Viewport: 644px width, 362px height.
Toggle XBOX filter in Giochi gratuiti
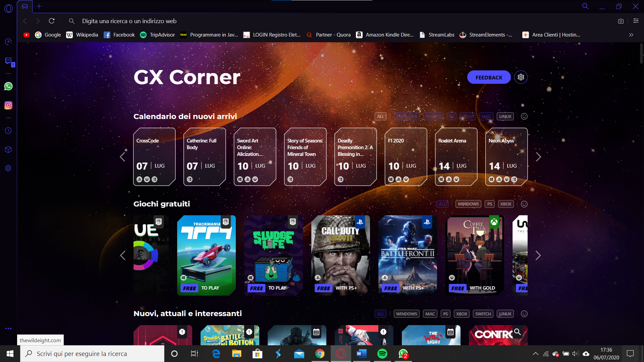tap(506, 204)
